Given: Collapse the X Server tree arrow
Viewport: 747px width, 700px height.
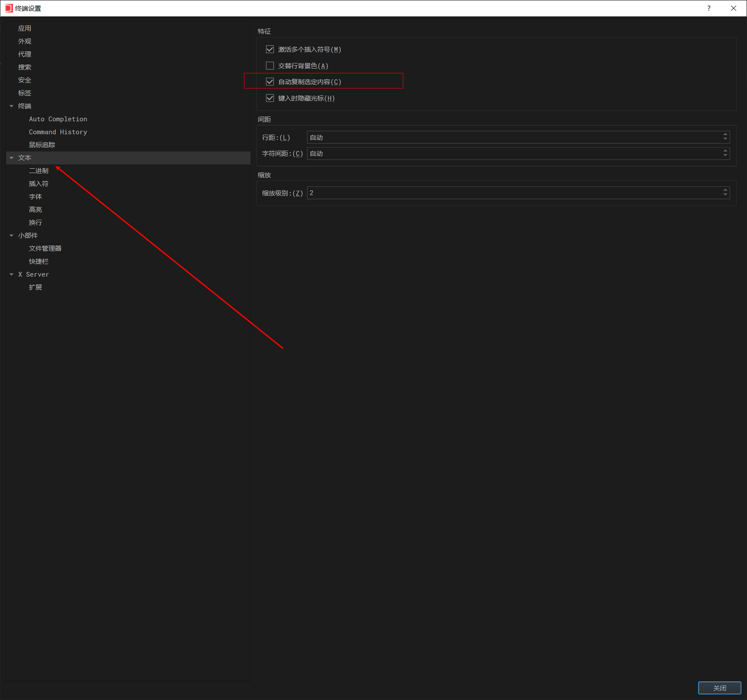Looking at the screenshot, I should [x=12, y=274].
